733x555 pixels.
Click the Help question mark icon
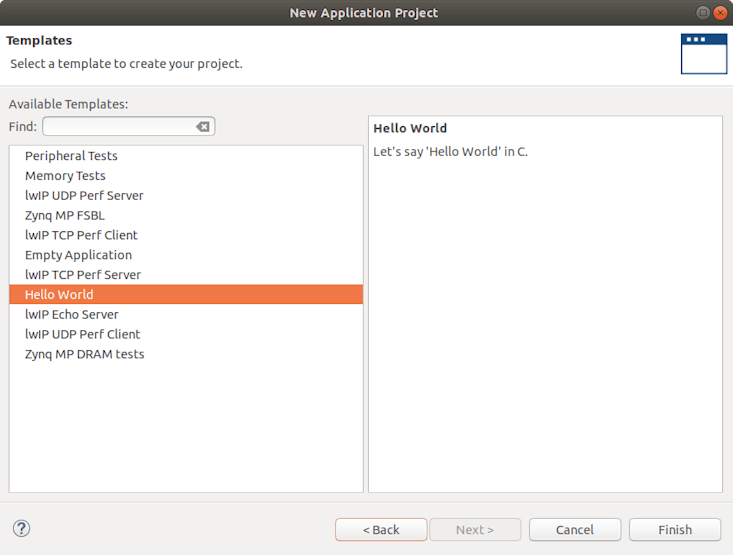click(x=22, y=529)
